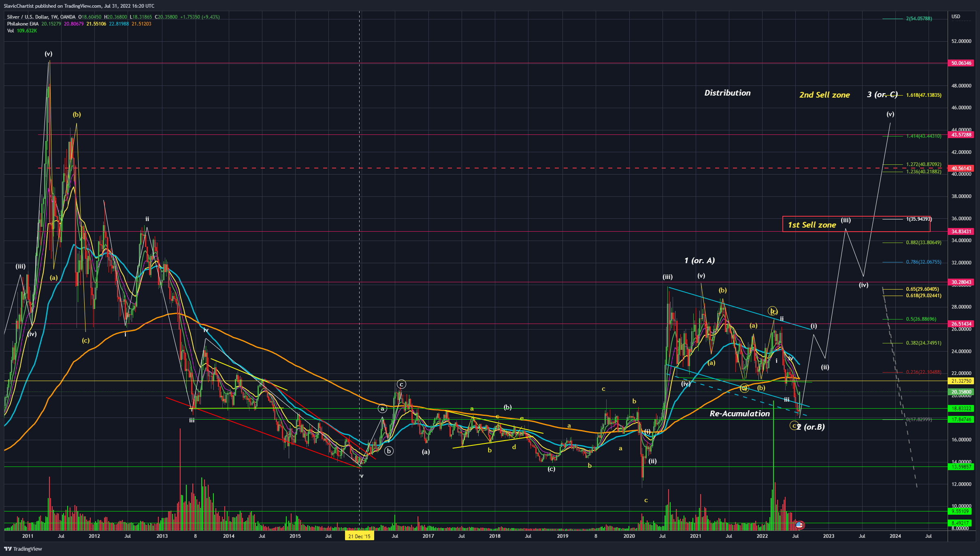Click the green '18.83322' price tag
The width and height of the screenshot is (980, 556).
(x=961, y=409)
